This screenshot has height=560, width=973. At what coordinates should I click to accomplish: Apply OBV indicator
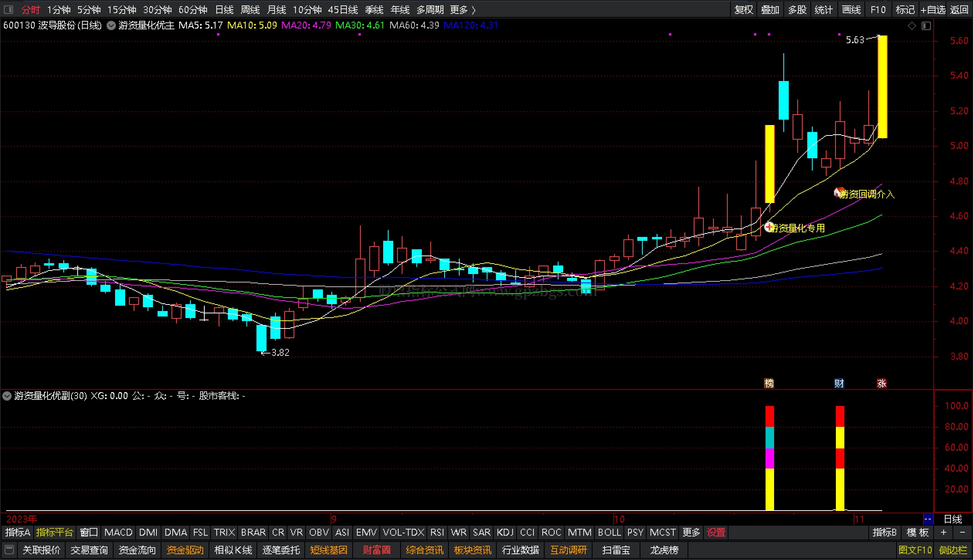[x=319, y=533]
